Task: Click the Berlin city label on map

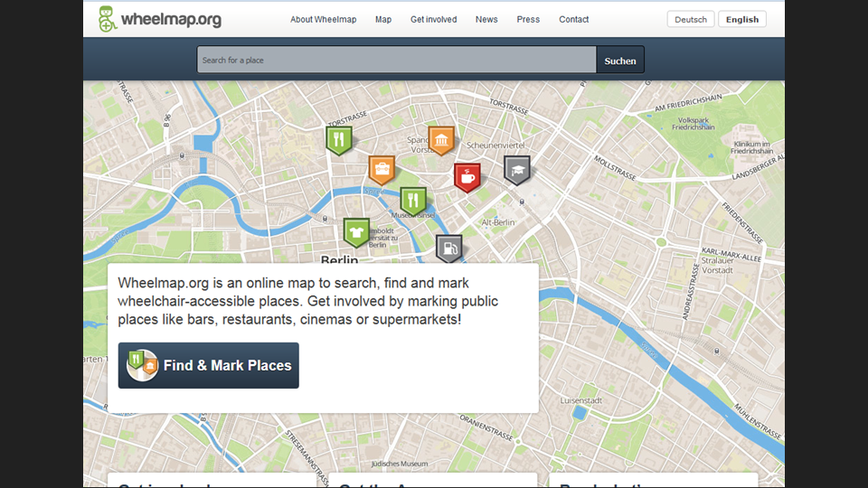Action: [339, 259]
